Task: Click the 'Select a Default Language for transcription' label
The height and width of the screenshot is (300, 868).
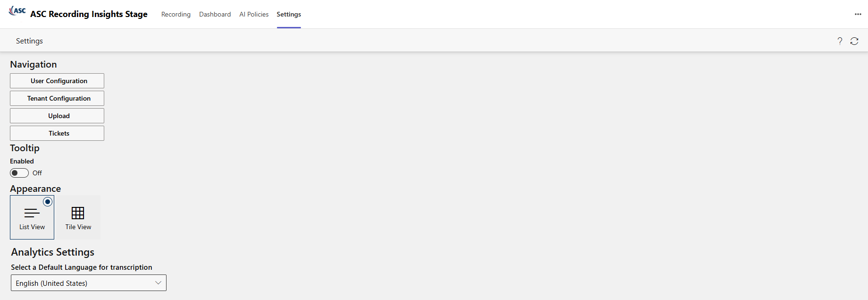Action: pyautogui.click(x=82, y=267)
